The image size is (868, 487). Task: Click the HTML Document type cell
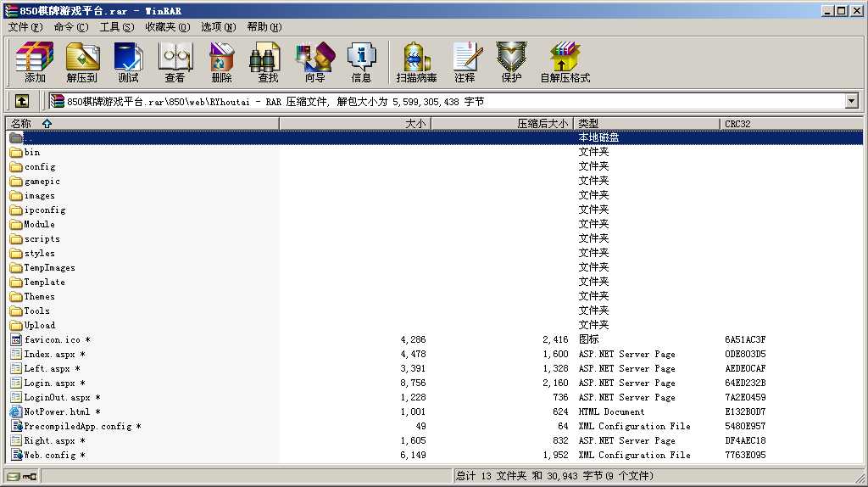click(x=611, y=411)
